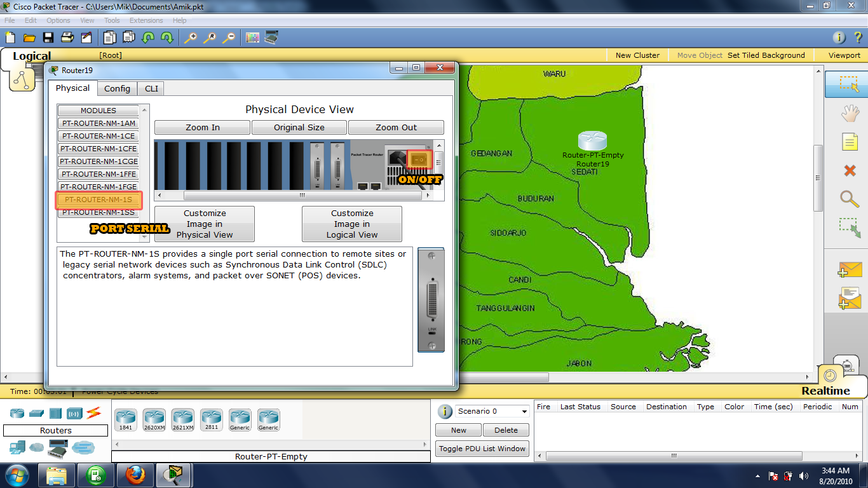Reset zoom with the R magnifier
This screenshot has width=868, height=488.
(x=210, y=37)
